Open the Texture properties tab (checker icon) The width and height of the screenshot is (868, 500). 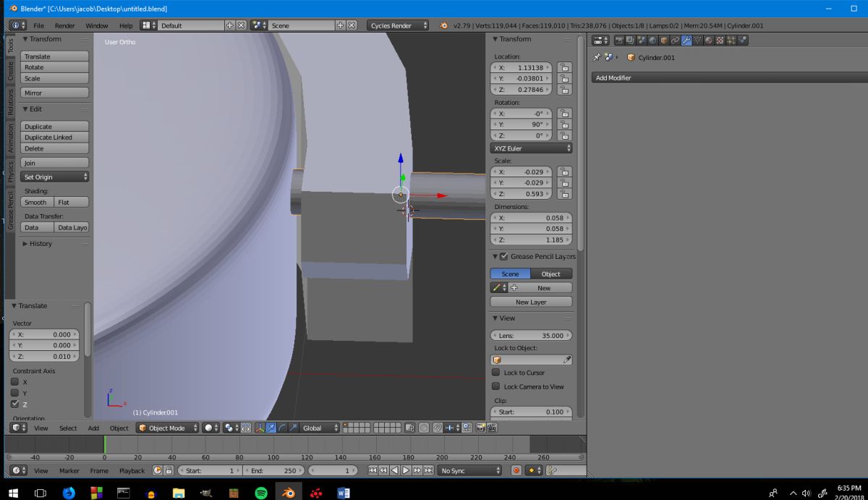(720, 40)
